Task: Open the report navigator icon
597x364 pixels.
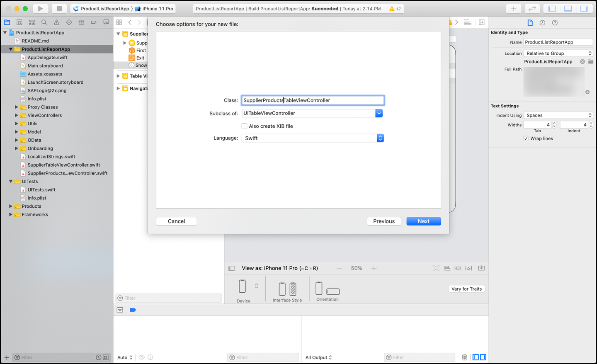Action: coord(106,22)
